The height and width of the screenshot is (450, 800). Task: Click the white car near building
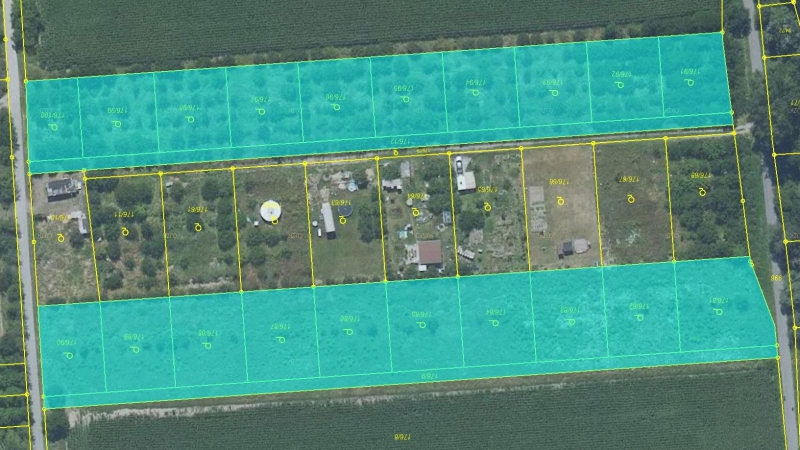(459, 164)
